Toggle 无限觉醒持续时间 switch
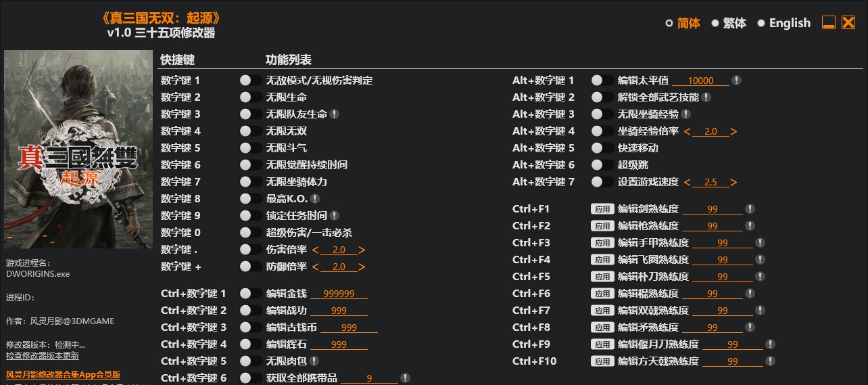The height and width of the screenshot is (385, 868). tap(251, 165)
